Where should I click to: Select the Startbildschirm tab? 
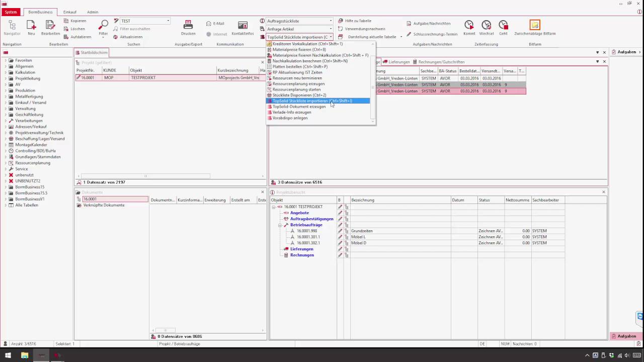tap(91, 52)
